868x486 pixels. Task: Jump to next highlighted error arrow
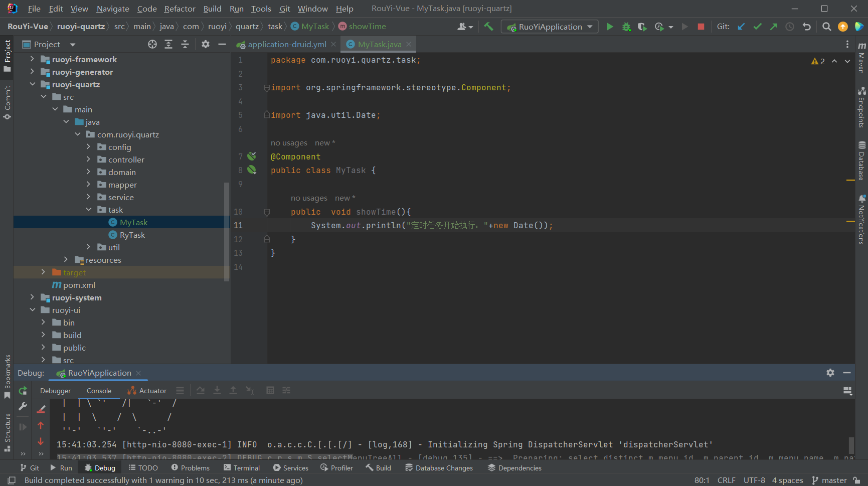click(x=847, y=61)
